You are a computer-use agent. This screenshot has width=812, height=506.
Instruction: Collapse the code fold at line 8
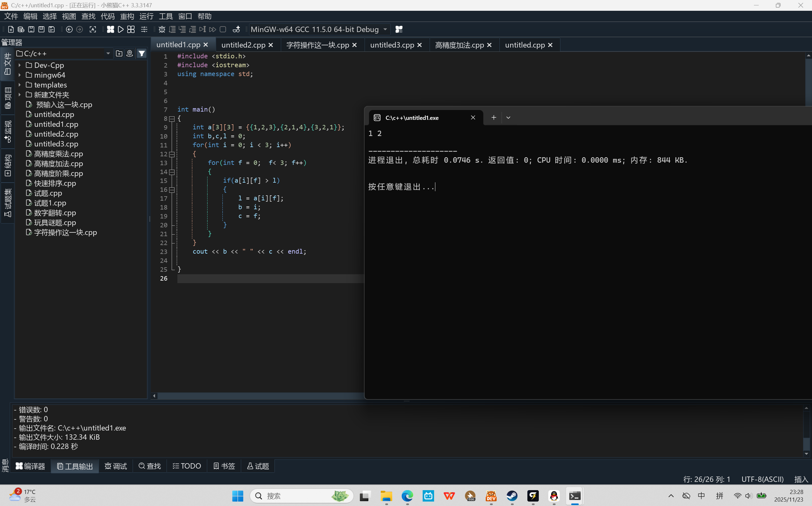(172, 119)
